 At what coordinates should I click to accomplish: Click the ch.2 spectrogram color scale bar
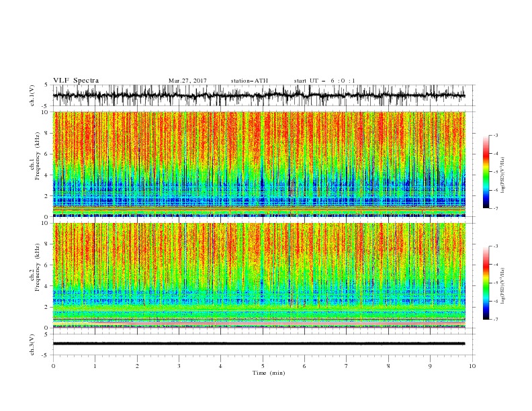tap(486, 283)
